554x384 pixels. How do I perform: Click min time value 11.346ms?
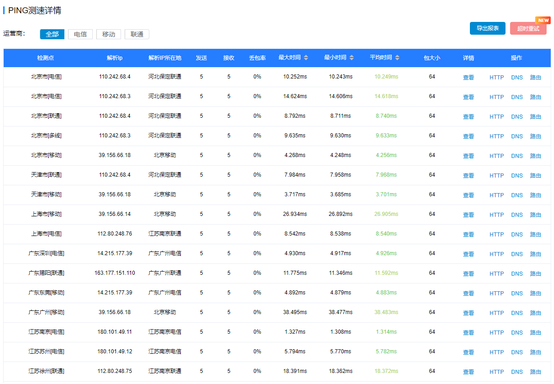coord(341,273)
